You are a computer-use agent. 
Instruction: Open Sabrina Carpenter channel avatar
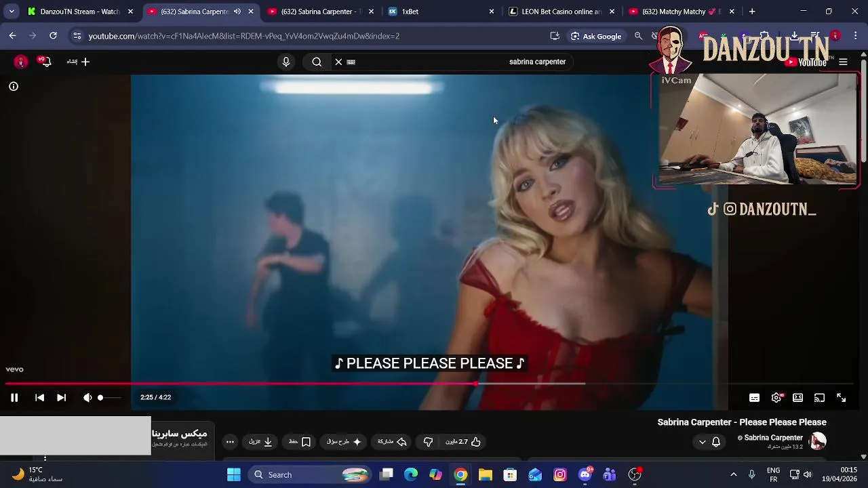(x=818, y=441)
